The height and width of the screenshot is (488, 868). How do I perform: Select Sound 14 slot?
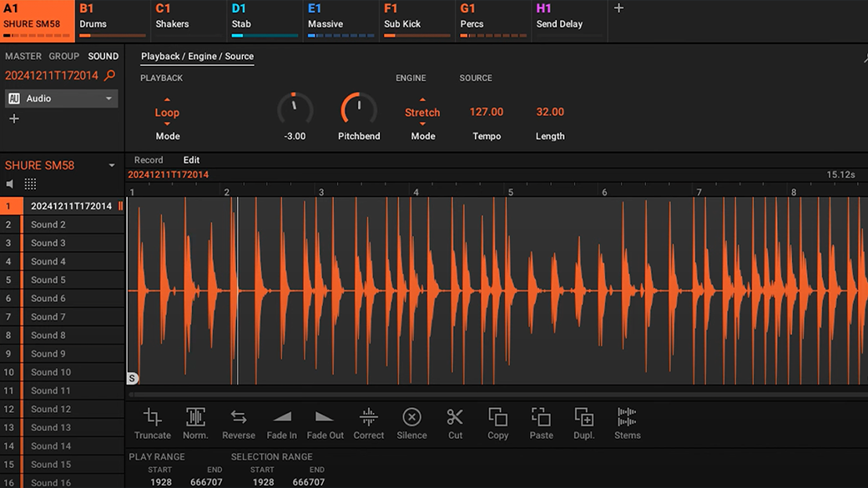(62, 445)
